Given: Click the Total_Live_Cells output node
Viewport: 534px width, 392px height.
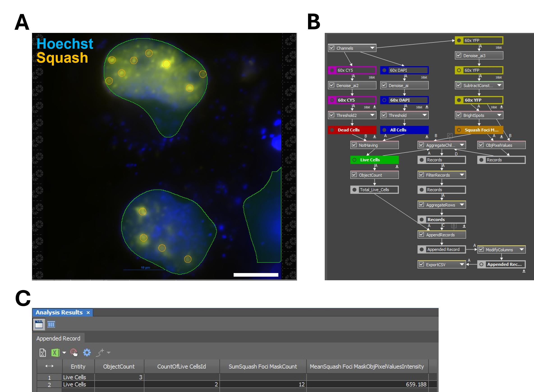Looking at the screenshot, I should (x=374, y=190).
